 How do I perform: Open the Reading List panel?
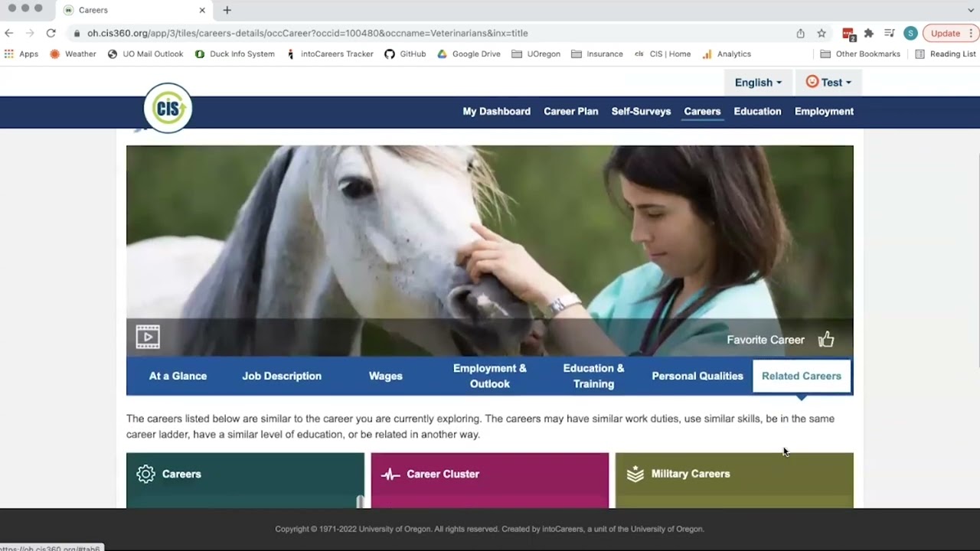(946, 54)
